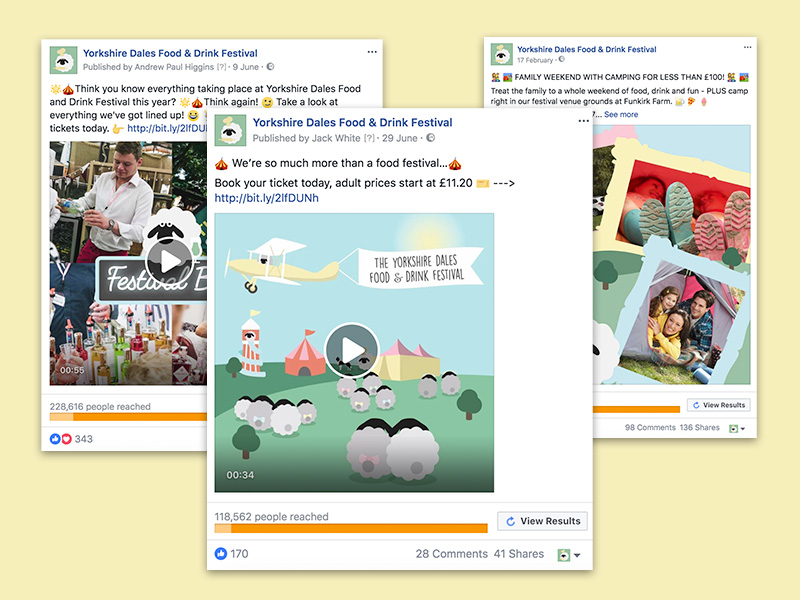
Task: Open the three-dots menu on the 17 February post
Action: [747, 47]
